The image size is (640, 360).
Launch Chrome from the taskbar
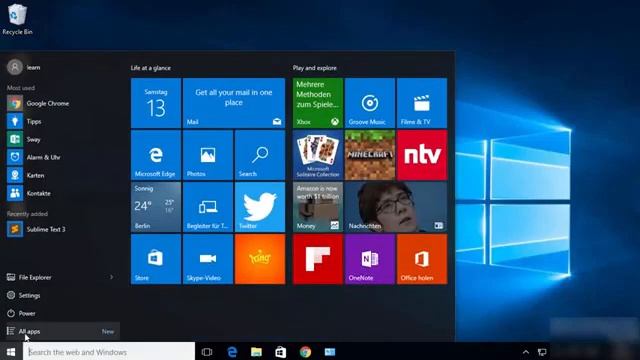coord(305,351)
